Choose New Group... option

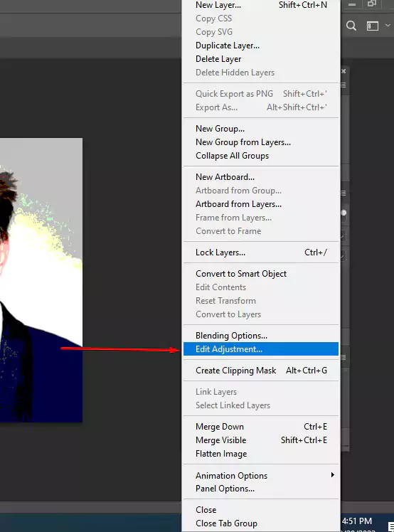click(261, 129)
